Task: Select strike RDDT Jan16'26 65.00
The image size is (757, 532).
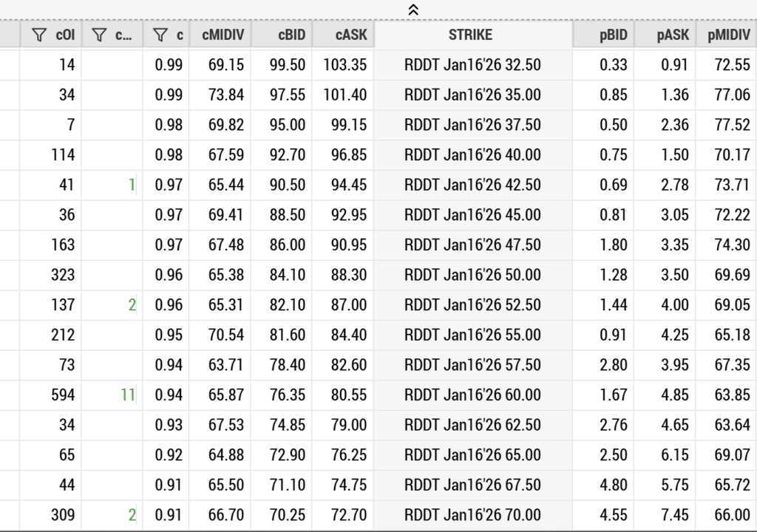Action: (x=472, y=454)
